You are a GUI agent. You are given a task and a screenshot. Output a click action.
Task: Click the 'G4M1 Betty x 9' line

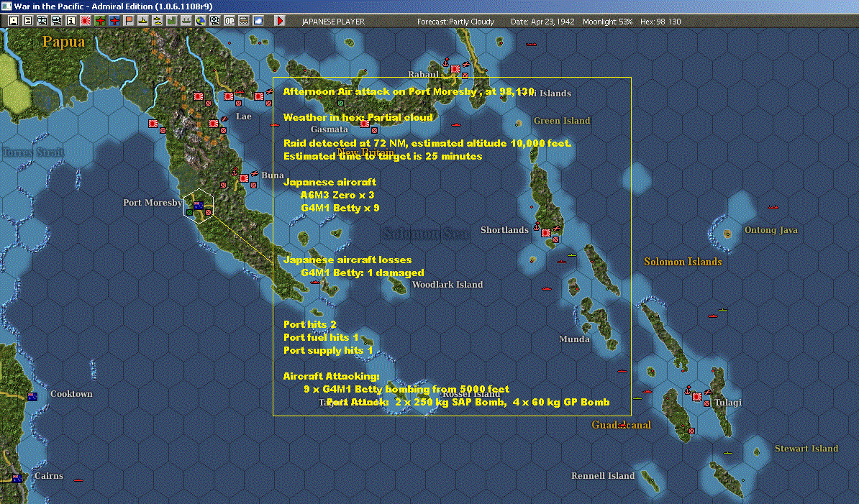[x=340, y=208]
